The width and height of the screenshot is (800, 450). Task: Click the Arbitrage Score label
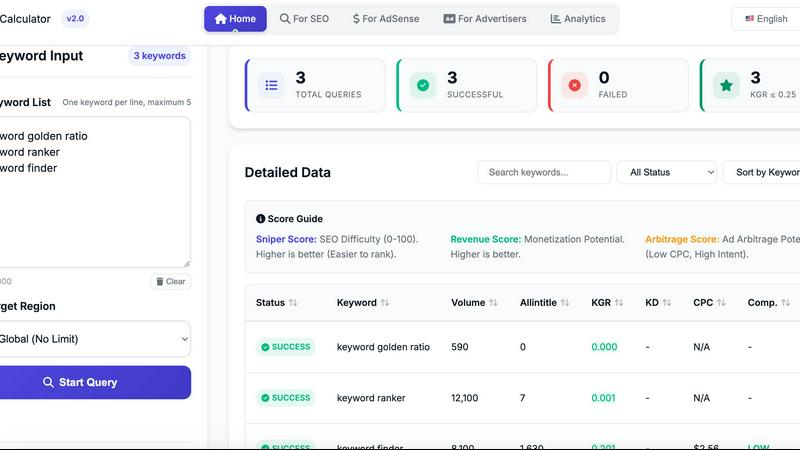point(682,239)
